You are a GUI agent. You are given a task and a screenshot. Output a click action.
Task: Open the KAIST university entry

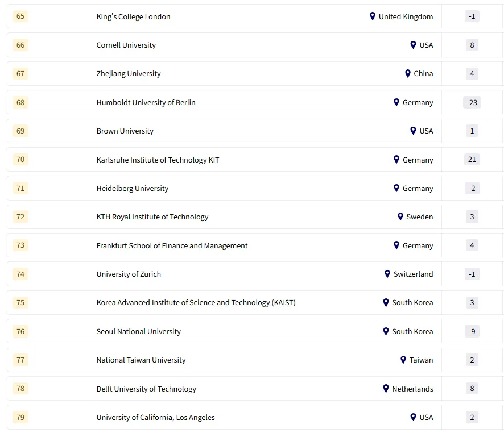coord(196,302)
